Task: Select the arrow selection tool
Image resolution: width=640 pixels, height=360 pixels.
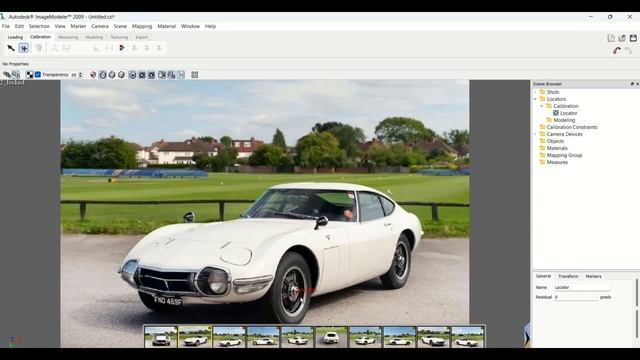Action: (x=11, y=48)
